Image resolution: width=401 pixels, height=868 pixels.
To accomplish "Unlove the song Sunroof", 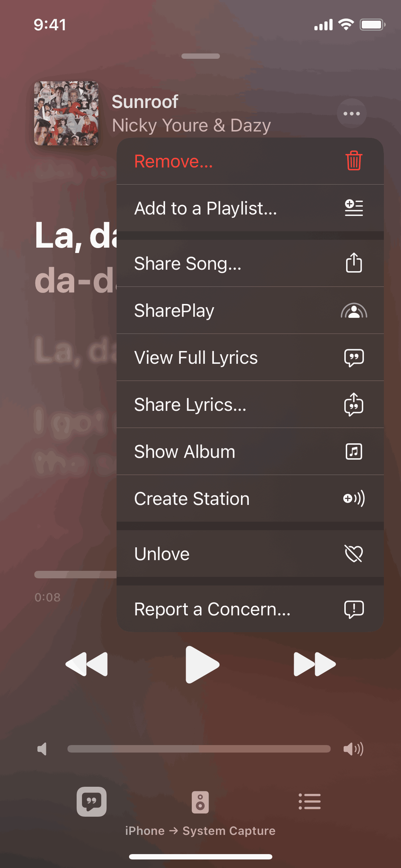I will [x=250, y=554].
